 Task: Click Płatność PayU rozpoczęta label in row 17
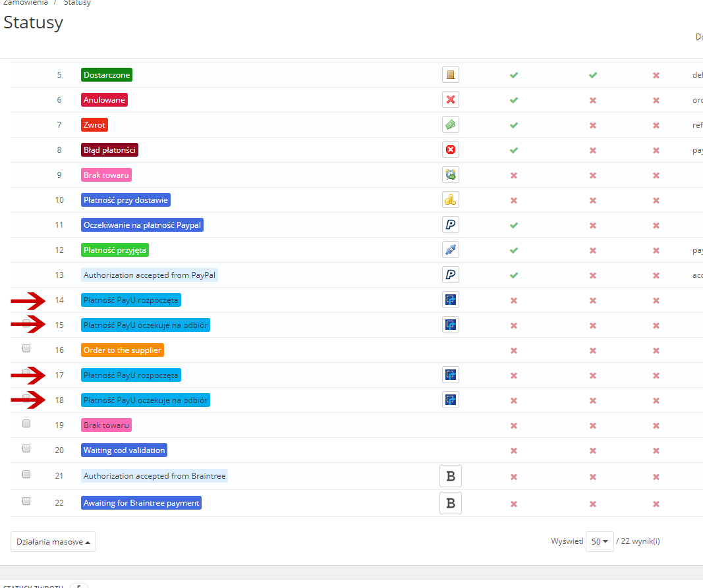[x=131, y=375]
